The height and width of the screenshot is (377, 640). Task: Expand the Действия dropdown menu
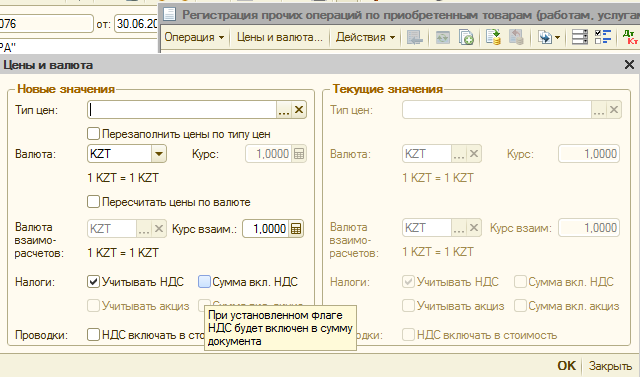tap(365, 37)
